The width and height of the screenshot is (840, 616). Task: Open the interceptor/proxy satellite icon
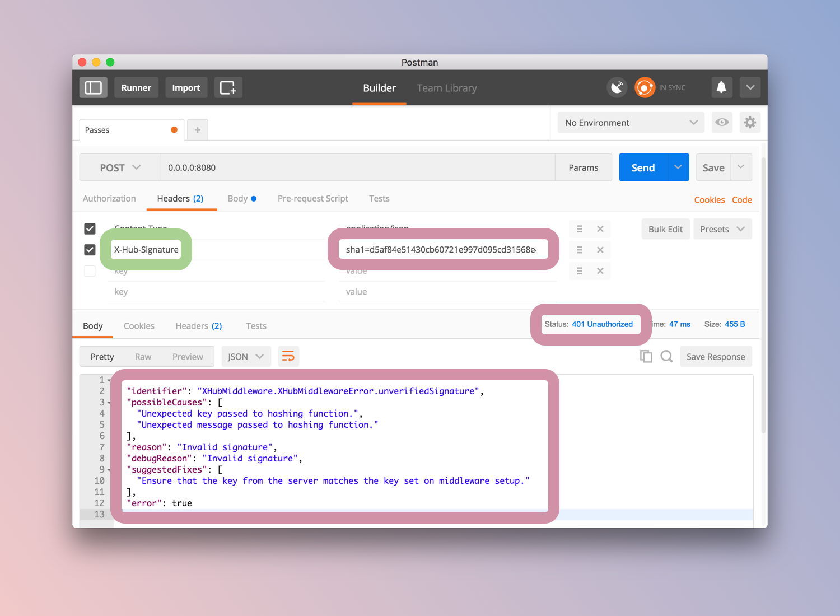pos(617,87)
